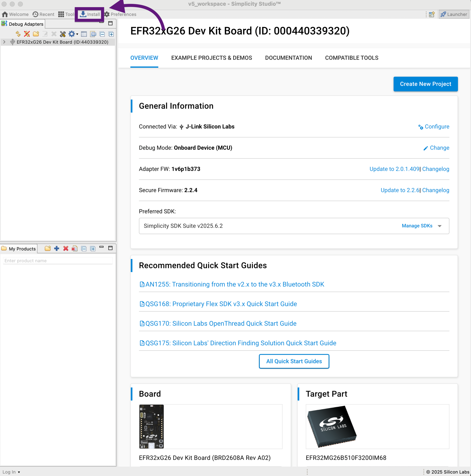Click the red X remove product icon

[66, 248]
